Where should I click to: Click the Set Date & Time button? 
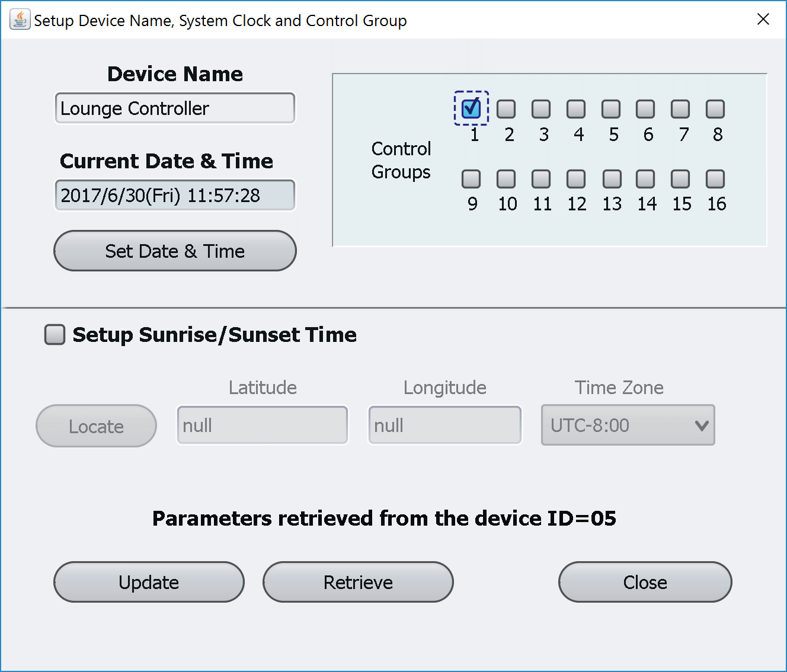coord(175,251)
